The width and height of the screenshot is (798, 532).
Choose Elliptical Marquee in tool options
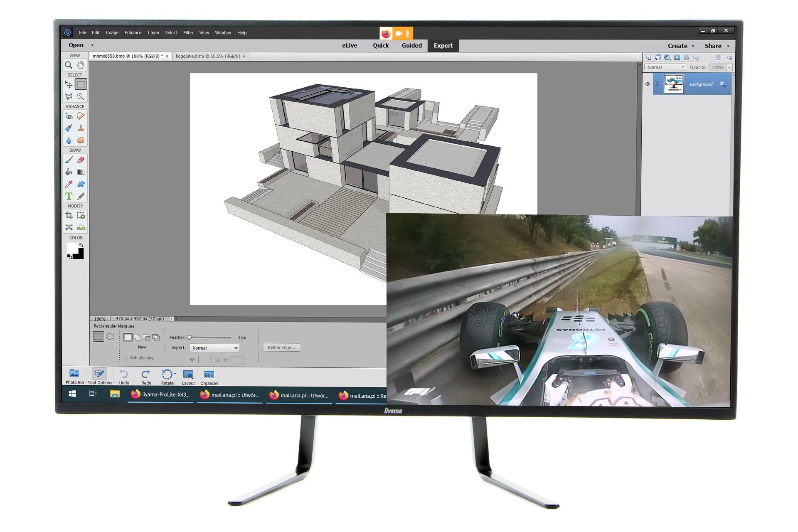(x=110, y=337)
